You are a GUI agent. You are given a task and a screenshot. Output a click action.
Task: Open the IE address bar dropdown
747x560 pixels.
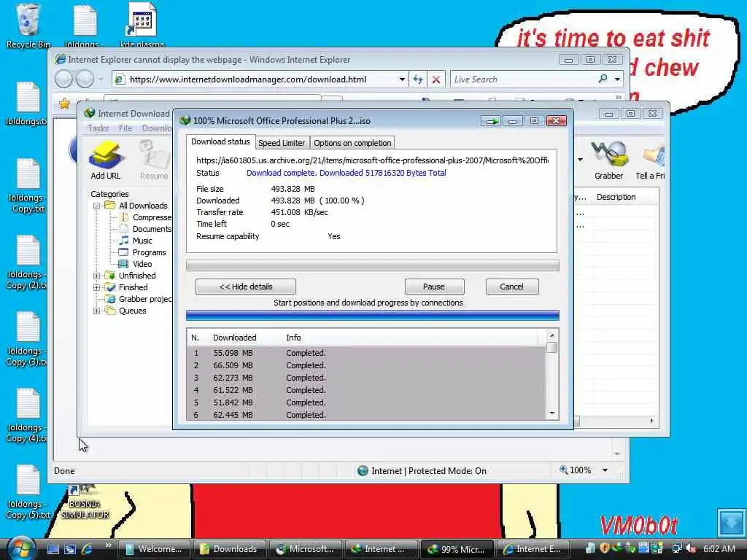tap(403, 79)
